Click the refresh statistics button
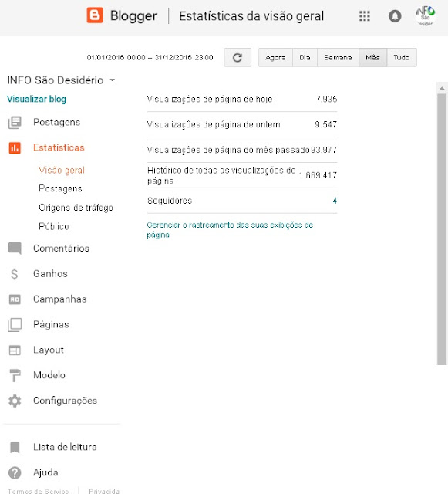 (x=237, y=57)
